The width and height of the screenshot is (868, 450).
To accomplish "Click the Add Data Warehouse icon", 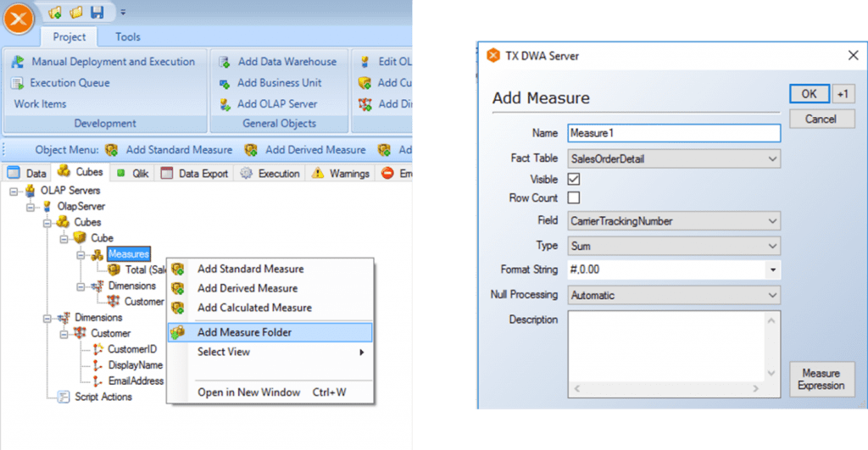I will (224, 62).
